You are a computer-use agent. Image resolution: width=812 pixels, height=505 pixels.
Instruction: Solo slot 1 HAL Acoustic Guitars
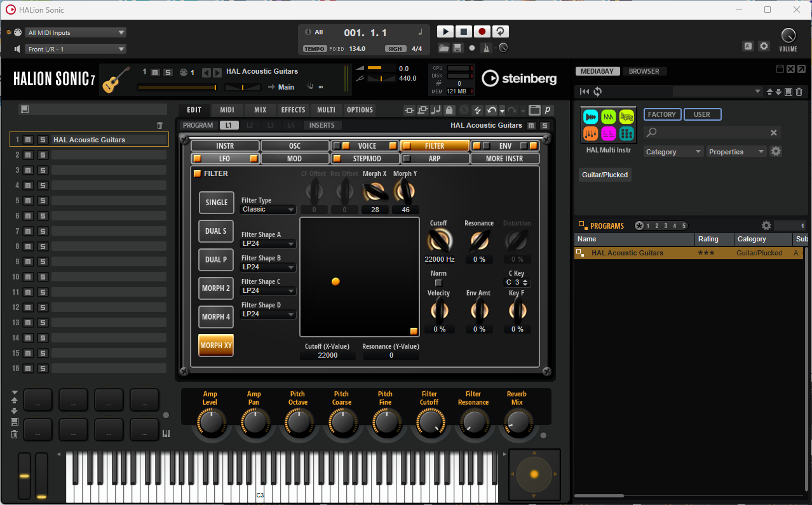[x=43, y=140]
